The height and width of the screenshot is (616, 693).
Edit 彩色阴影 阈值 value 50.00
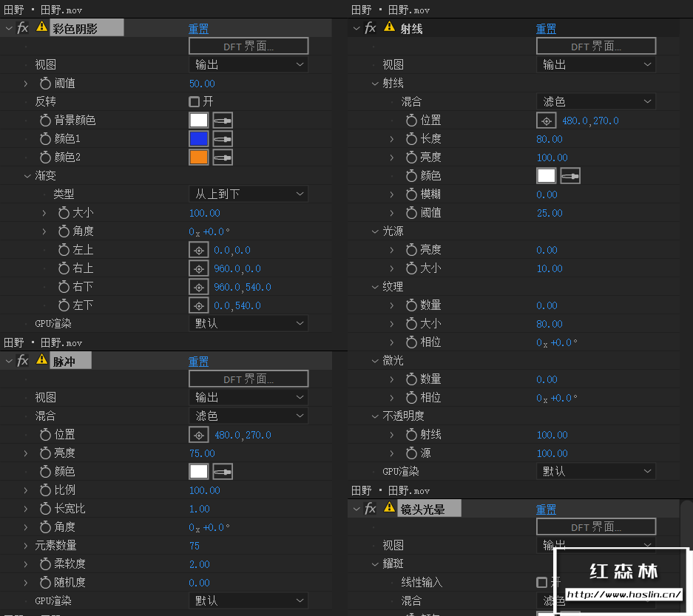click(202, 84)
